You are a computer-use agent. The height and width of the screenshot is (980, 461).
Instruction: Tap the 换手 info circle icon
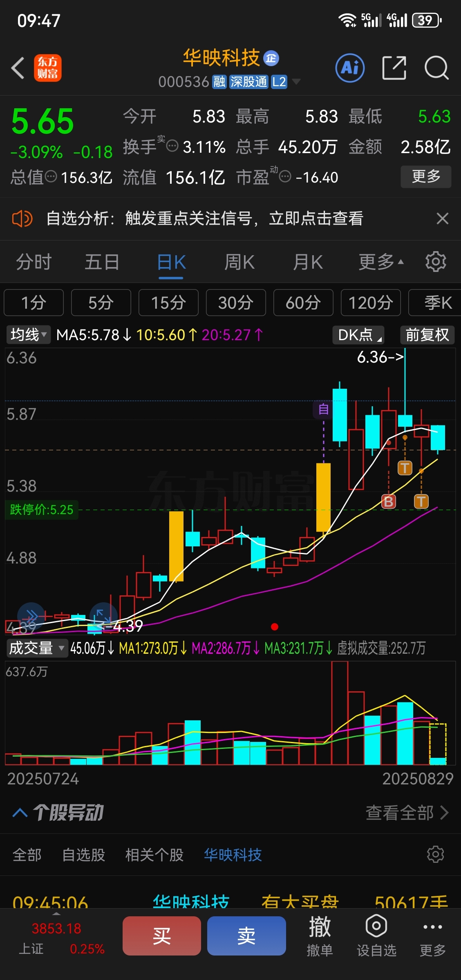click(172, 145)
